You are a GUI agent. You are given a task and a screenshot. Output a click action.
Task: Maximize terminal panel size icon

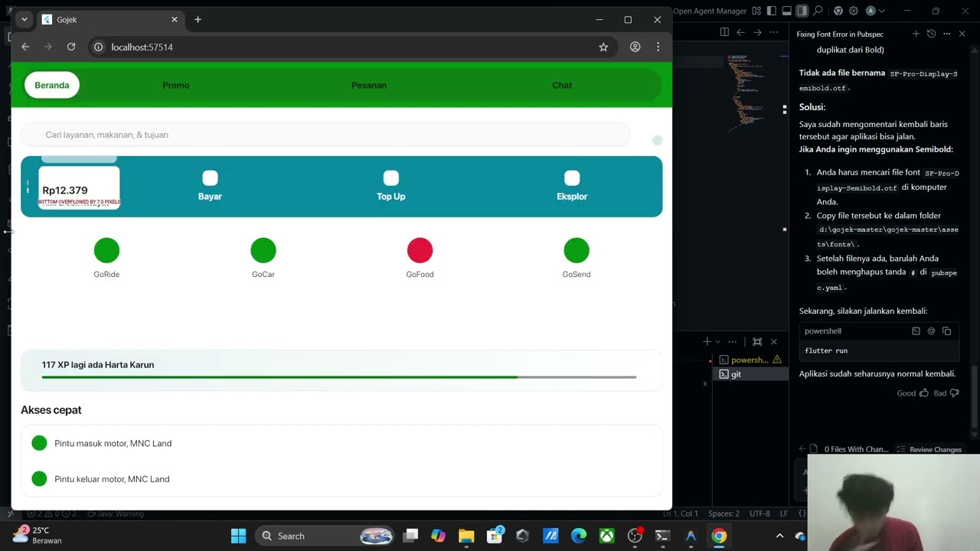coord(757,341)
